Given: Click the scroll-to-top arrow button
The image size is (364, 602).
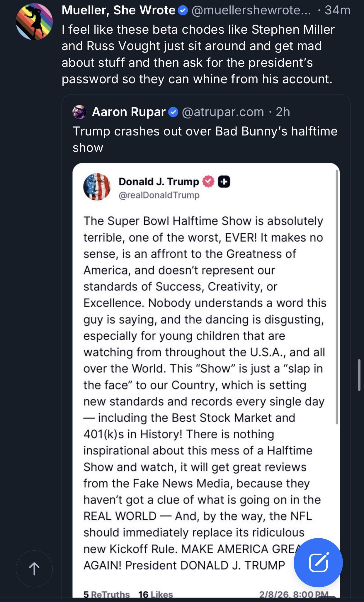Looking at the screenshot, I should tap(34, 569).
